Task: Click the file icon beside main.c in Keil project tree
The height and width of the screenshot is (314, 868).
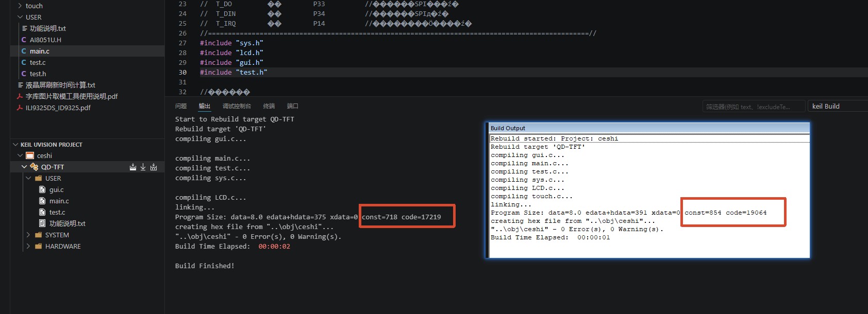Action: click(42, 201)
